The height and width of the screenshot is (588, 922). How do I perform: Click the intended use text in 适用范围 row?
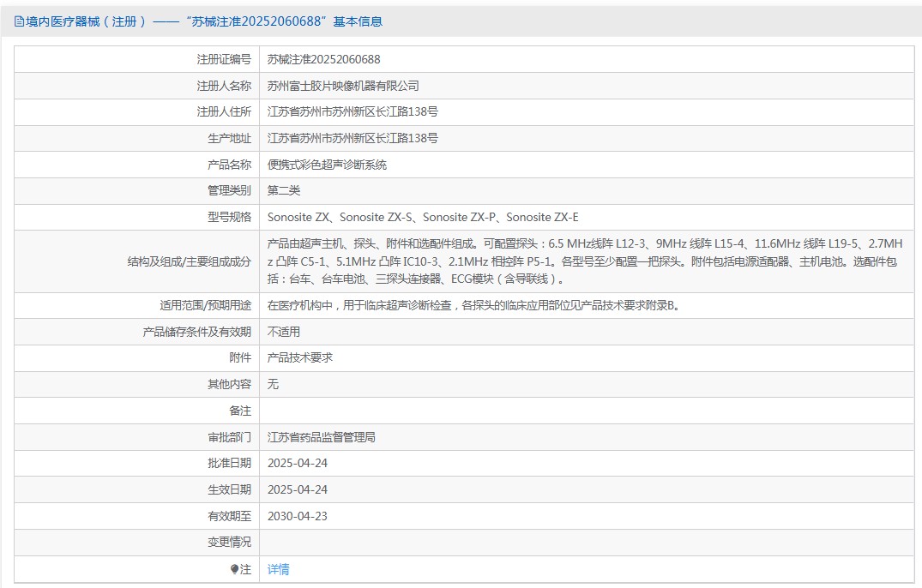[x=473, y=304]
